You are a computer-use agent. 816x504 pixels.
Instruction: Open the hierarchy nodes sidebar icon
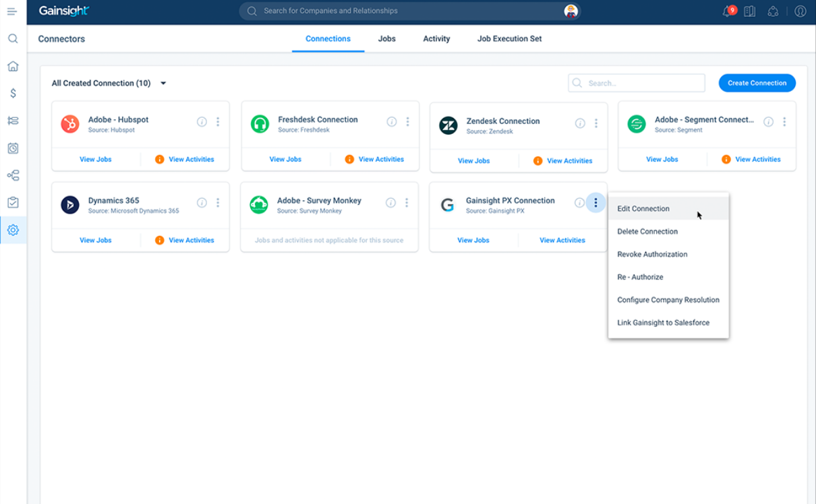coord(13,175)
